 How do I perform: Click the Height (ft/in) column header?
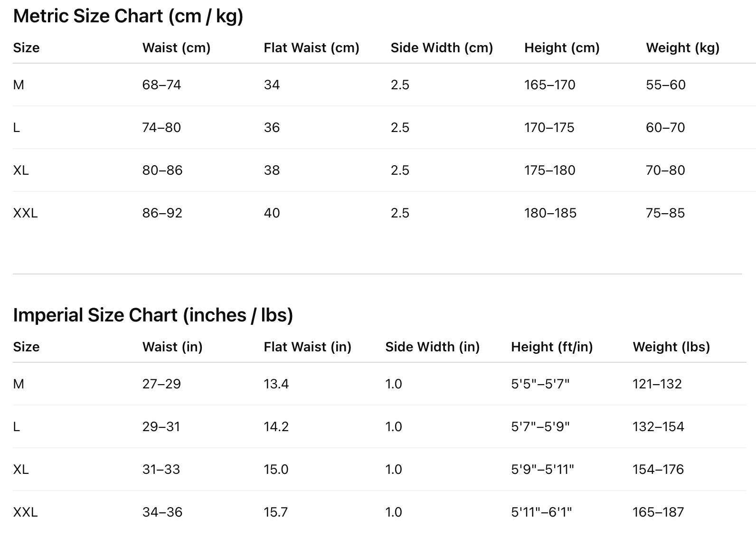(x=552, y=347)
